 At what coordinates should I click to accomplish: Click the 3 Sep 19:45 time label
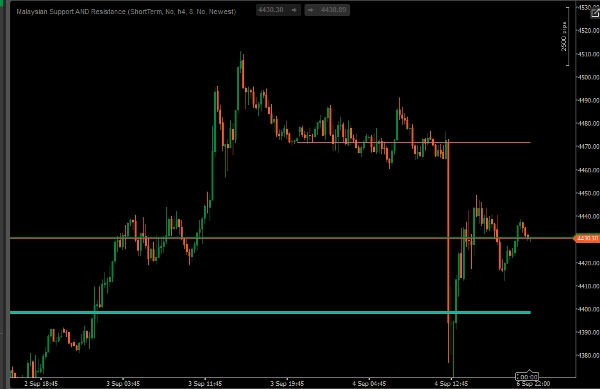287,384
